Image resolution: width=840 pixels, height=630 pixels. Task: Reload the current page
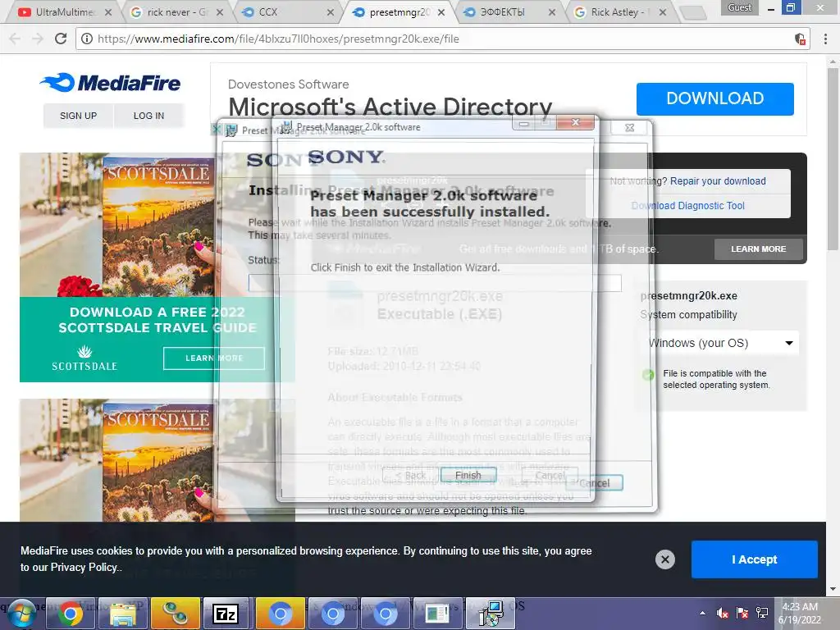point(61,39)
